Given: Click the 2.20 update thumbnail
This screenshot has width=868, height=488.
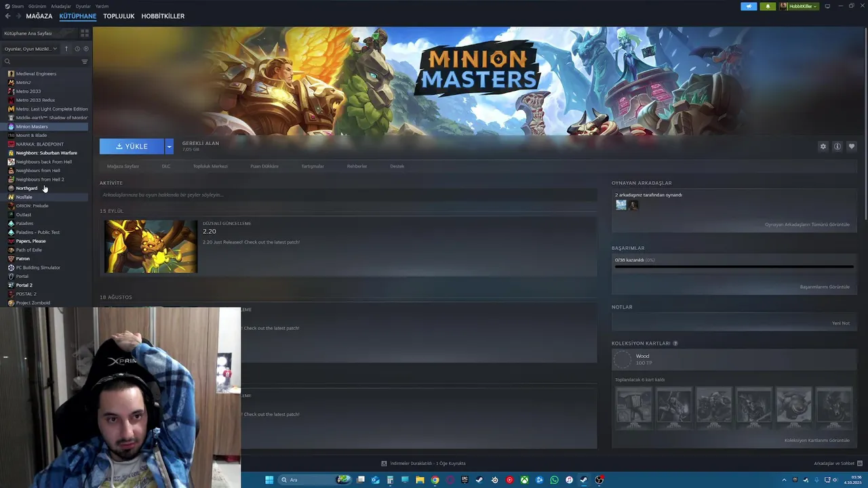Looking at the screenshot, I should 151,247.
